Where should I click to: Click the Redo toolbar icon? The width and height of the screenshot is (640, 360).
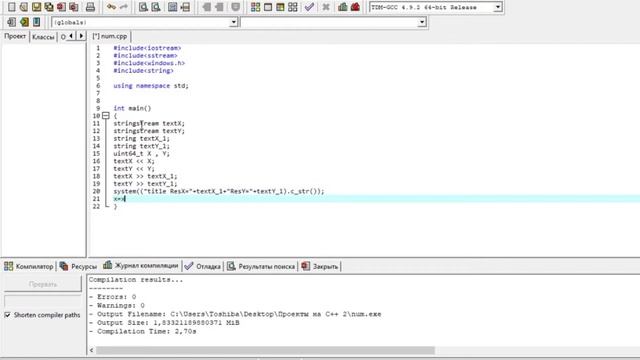coord(123,7)
